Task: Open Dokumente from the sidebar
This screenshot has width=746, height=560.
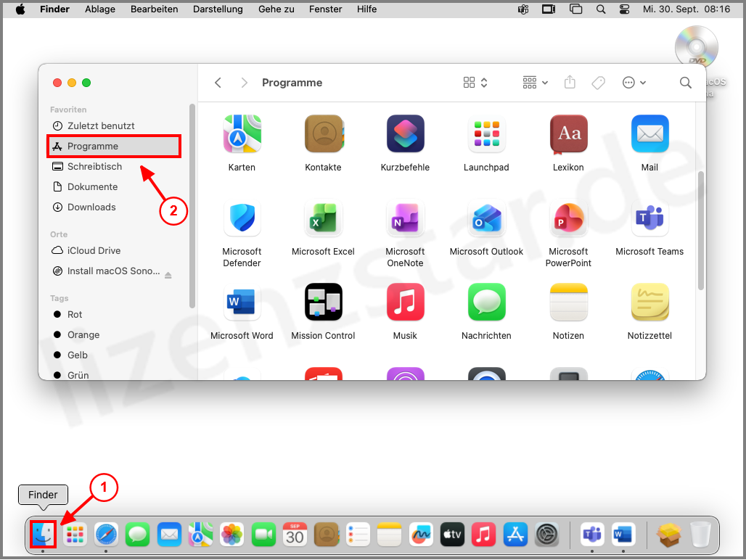Action: pos(114,187)
